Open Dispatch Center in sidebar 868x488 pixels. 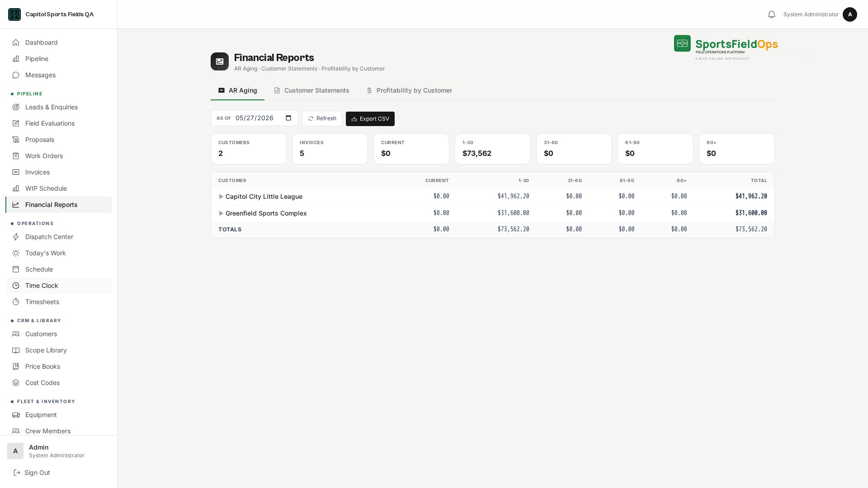pos(58,237)
